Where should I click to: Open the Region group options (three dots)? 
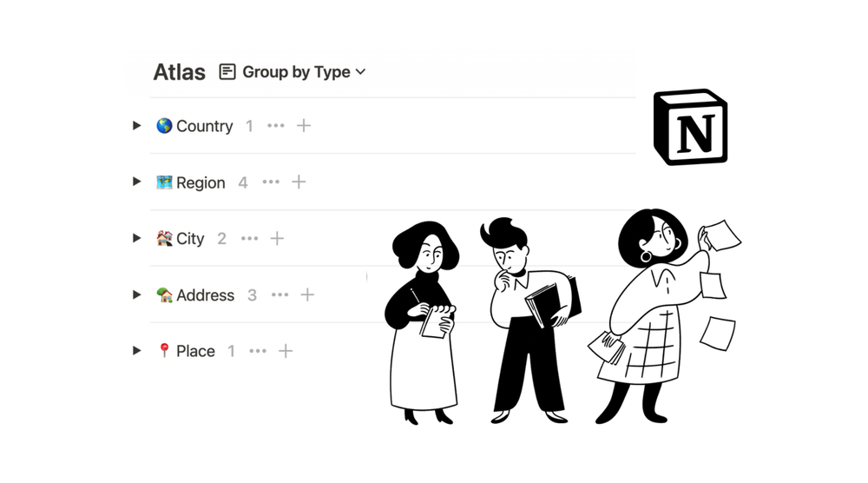(x=271, y=182)
